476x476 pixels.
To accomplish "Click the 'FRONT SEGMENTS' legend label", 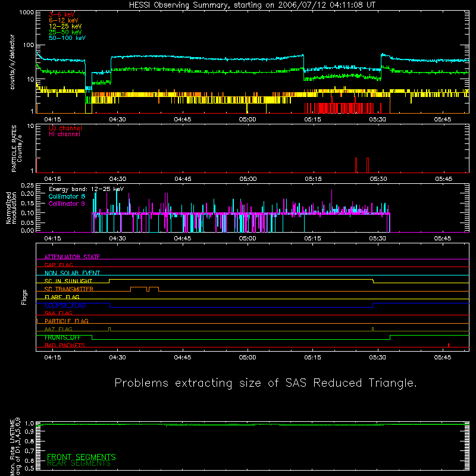I will click(x=82, y=457).
